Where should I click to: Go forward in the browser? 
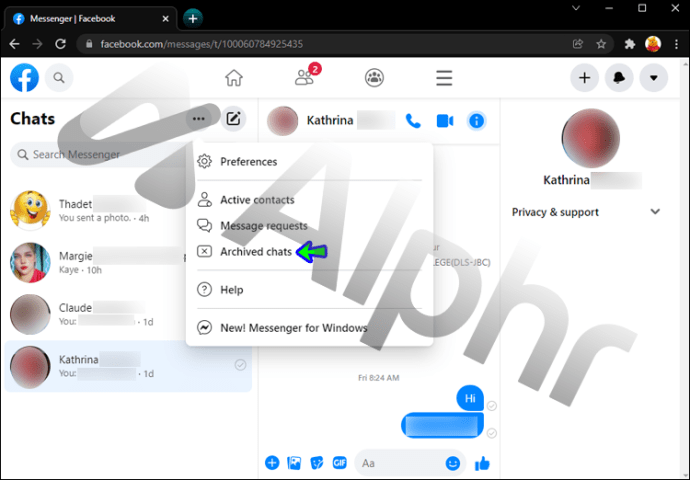(37, 44)
